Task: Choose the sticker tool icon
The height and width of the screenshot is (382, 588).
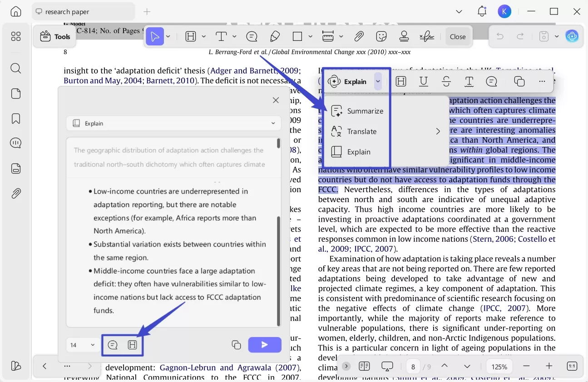Action: [x=381, y=36]
